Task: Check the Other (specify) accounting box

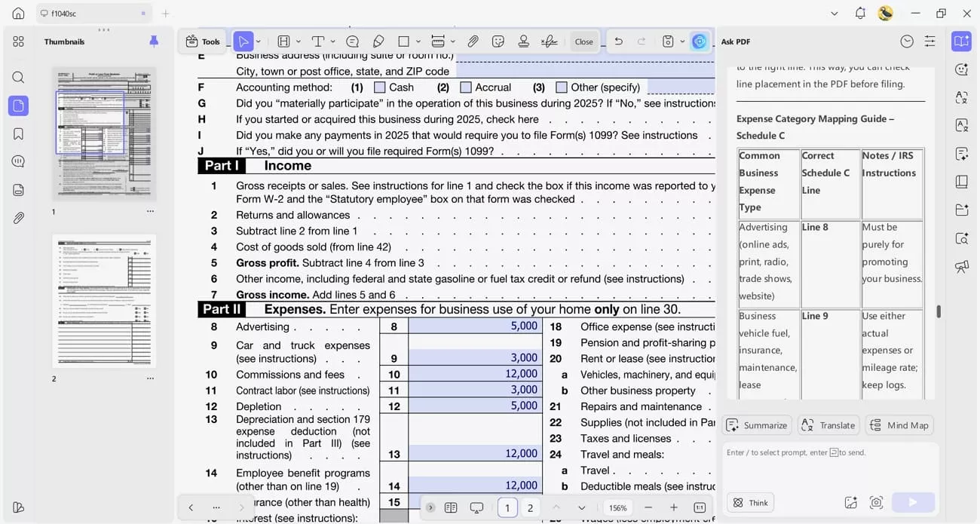Action: 562,87
